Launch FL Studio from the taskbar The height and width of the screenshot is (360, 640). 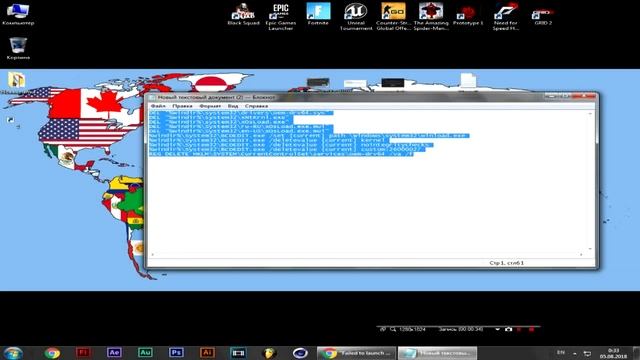coord(269,353)
